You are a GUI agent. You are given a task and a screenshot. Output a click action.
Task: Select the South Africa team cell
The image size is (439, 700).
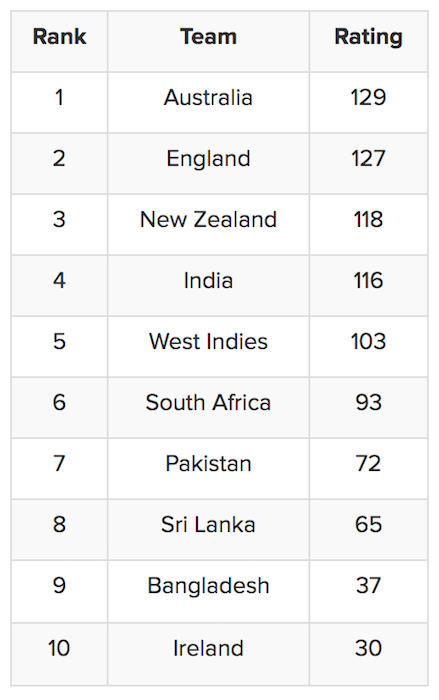point(209,408)
